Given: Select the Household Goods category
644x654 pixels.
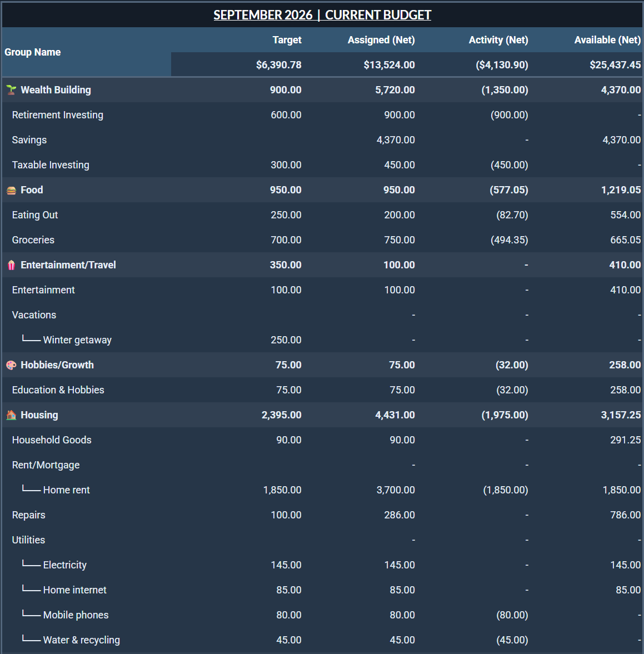Looking at the screenshot, I should 52,440.
